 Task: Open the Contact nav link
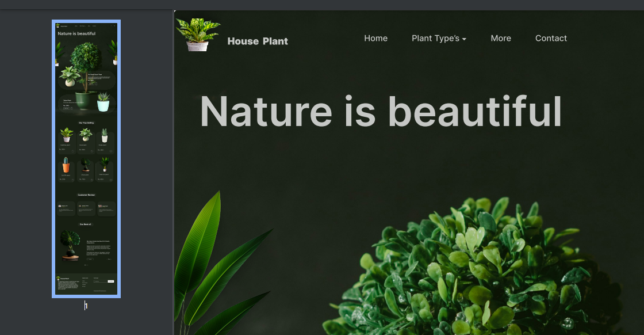click(x=551, y=38)
